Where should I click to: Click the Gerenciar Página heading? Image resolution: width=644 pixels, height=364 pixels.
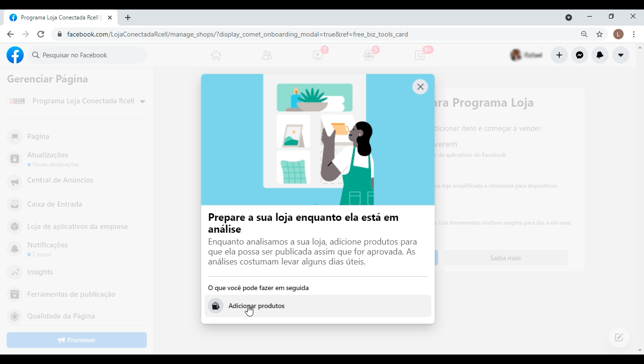[x=47, y=79]
